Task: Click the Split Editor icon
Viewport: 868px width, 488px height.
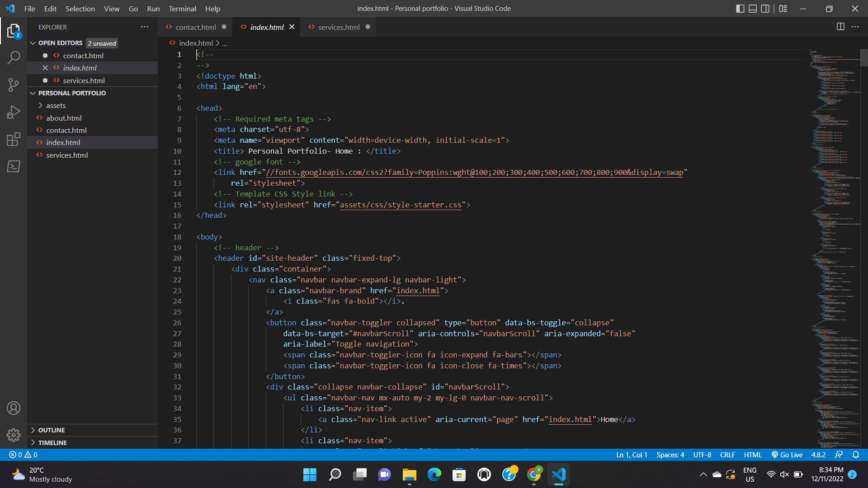Action: pos(840,27)
